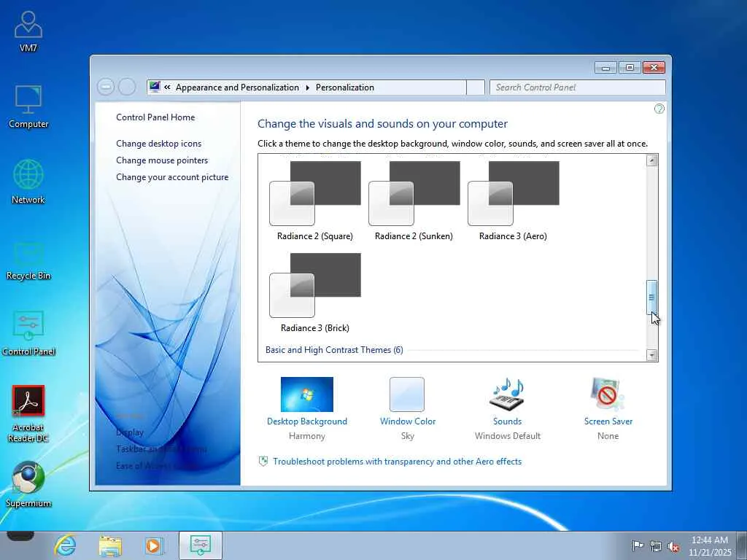Open the Network desktop icon
Viewport: 747px width, 560px height.
[28, 182]
